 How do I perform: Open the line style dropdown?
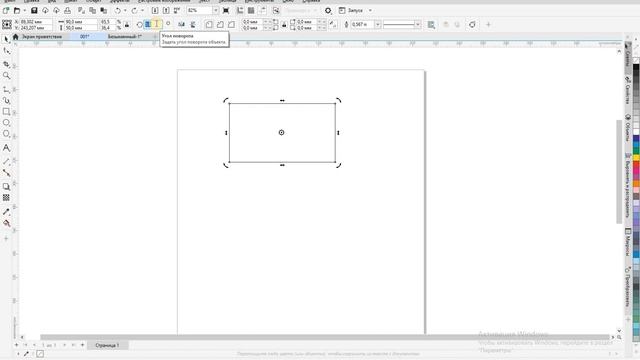tap(417, 24)
